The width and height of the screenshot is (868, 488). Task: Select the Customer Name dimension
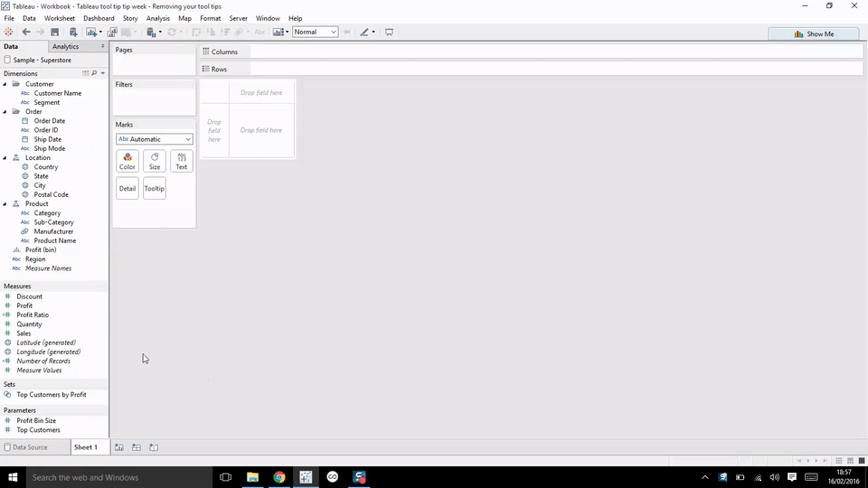tap(58, 93)
